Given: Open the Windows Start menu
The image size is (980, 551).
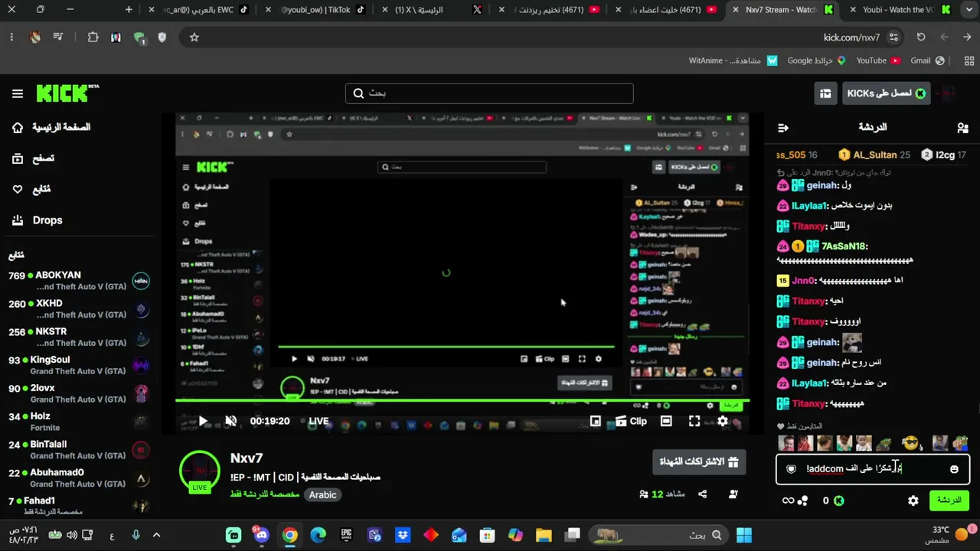Looking at the screenshot, I should 743,535.
